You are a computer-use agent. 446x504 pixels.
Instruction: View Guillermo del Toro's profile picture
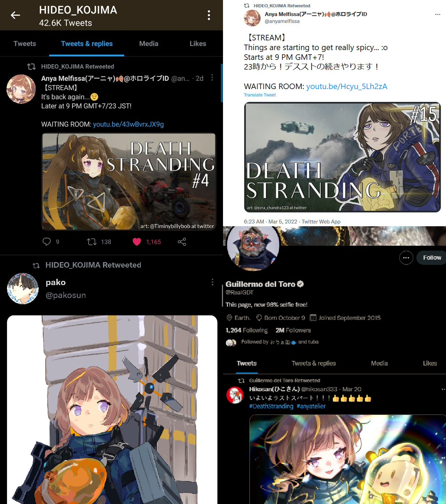point(253,248)
